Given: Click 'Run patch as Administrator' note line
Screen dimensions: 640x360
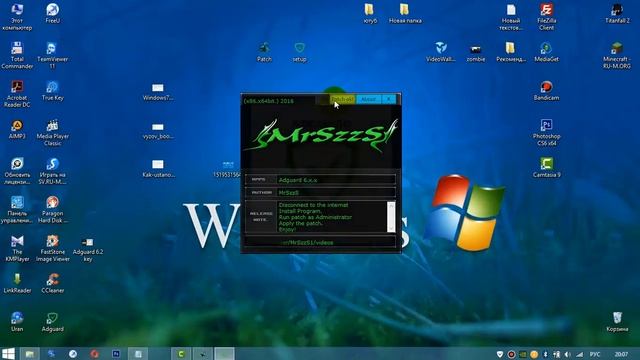Looking at the screenshot, I should 315,217.
